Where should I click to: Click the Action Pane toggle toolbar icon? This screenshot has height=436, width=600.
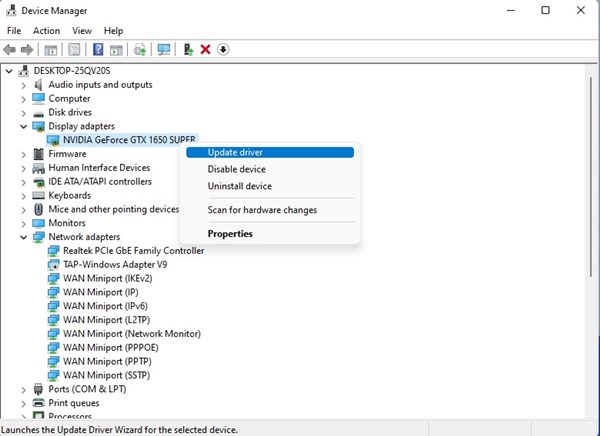coord(116,50)
